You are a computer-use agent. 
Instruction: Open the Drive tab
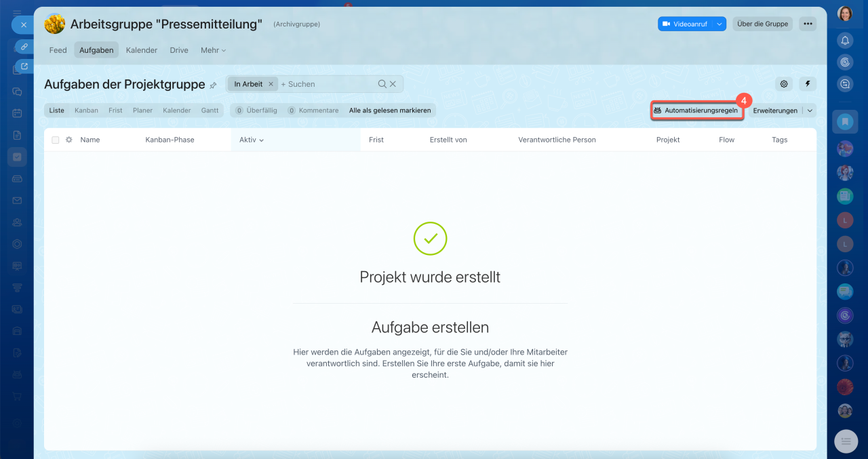[x=179, y=50]
